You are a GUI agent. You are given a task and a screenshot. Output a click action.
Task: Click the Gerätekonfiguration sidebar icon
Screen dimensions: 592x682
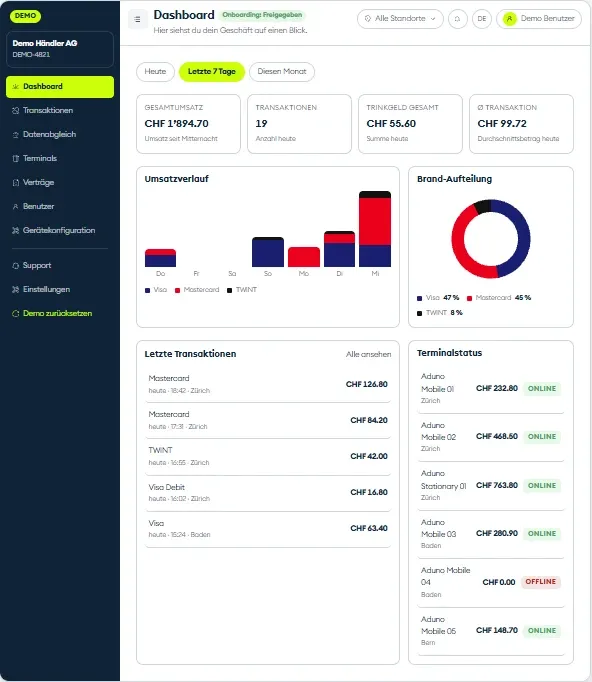click(x=16, y=231)
